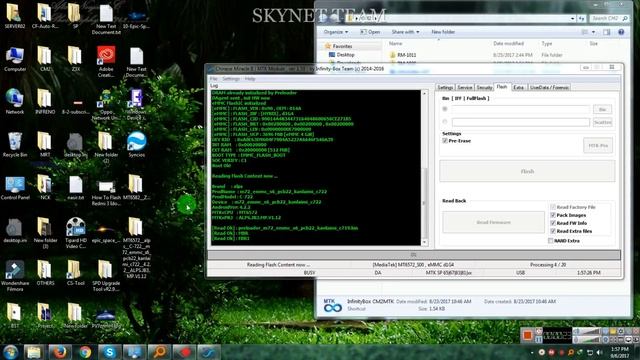Open Firefox from the taskbar
Image resolution: width=640 pixels, height=360 pixels.
click(x=59, y=352)
